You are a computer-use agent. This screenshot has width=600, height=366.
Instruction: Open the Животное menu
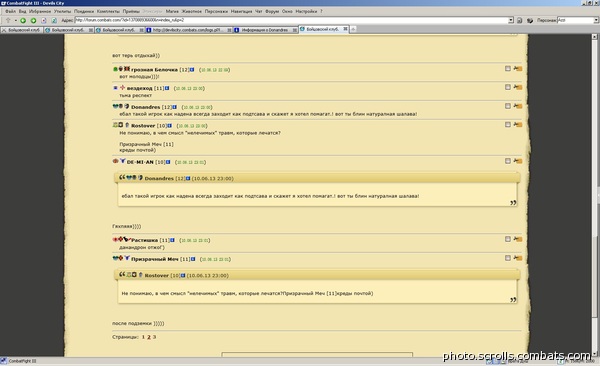(192, 11)
